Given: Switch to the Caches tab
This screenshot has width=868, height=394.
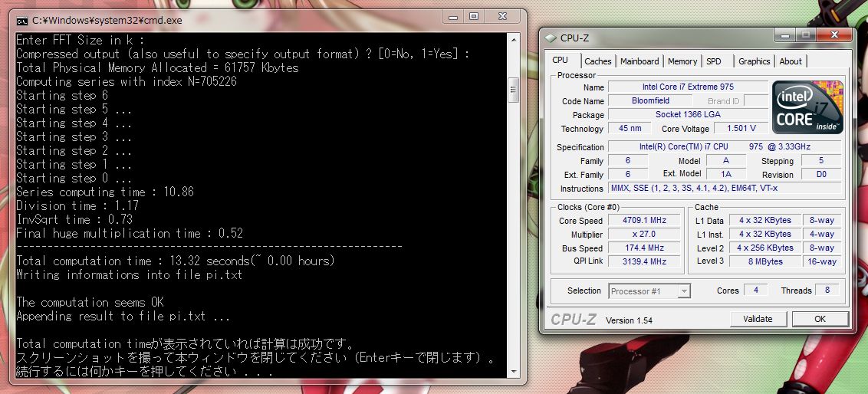Looking at the screenshot, I should 598,61.
